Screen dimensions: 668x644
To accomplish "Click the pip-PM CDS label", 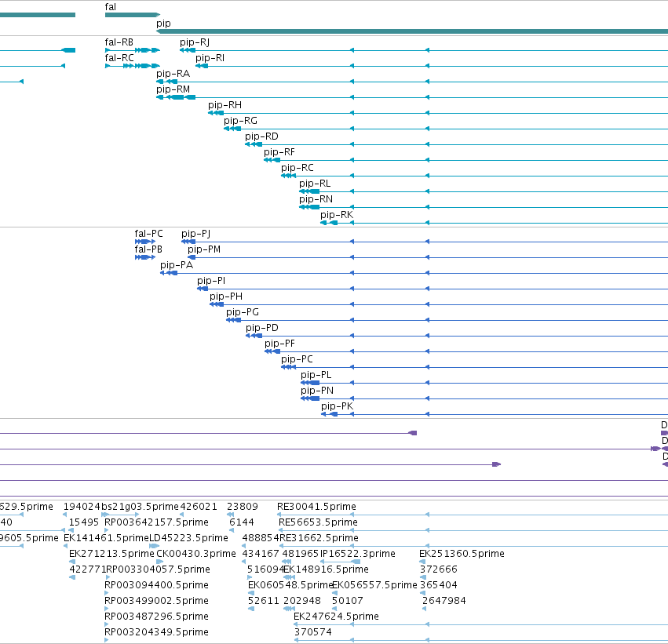I will pos(204,250).
